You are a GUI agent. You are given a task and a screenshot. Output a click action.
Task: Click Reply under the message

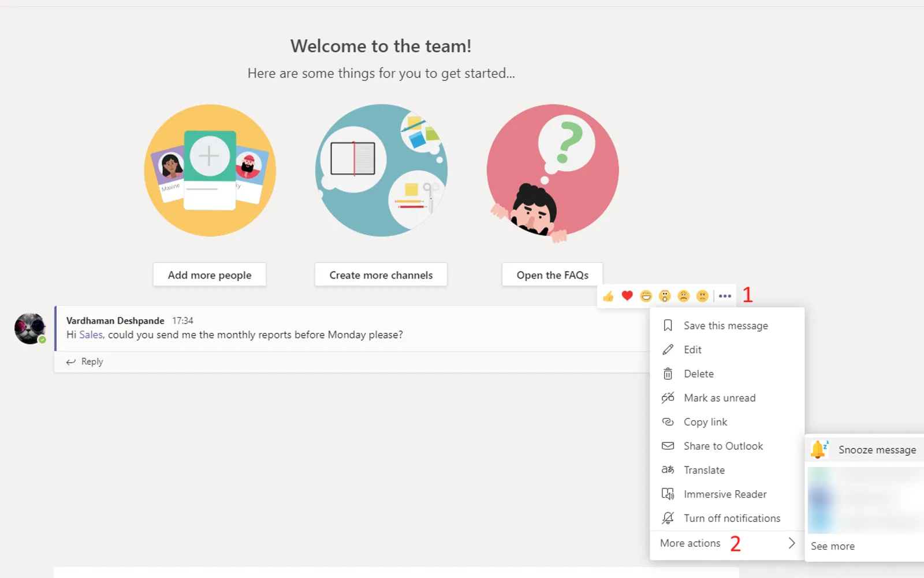pyautogui.click(x=85, y=362)
